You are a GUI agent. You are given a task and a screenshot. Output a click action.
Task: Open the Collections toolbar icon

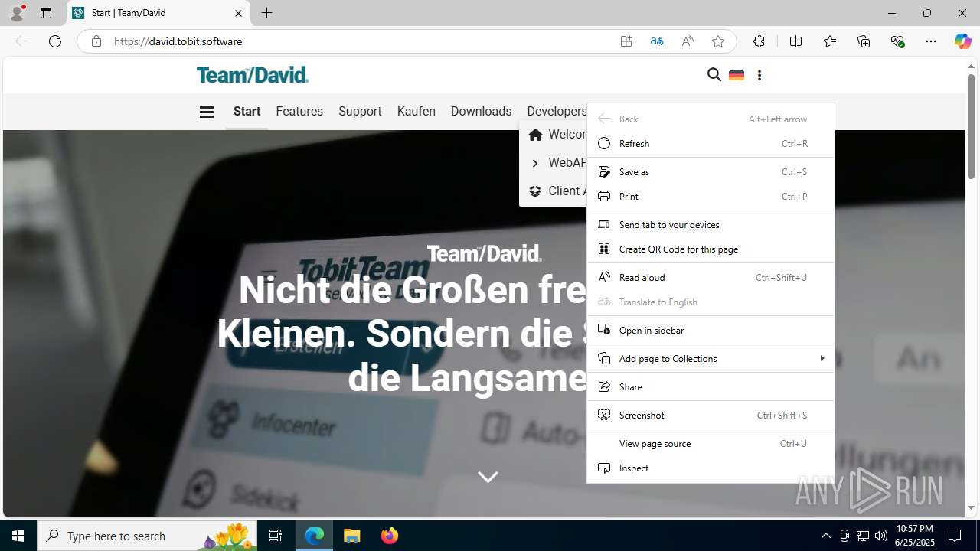(864, 41)
